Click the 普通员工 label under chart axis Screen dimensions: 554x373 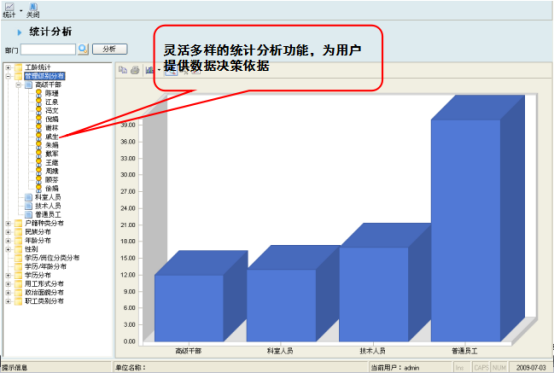tap(464, 351)
